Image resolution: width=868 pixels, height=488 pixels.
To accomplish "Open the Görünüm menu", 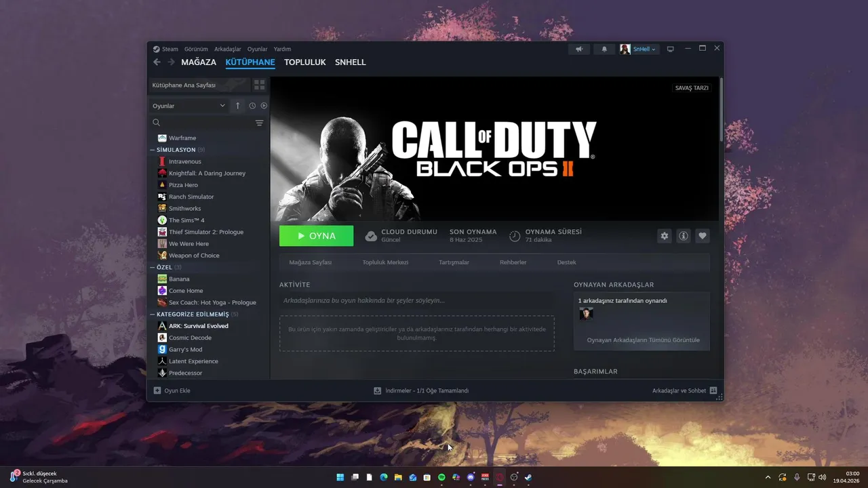I will click(x=196, y=49).
